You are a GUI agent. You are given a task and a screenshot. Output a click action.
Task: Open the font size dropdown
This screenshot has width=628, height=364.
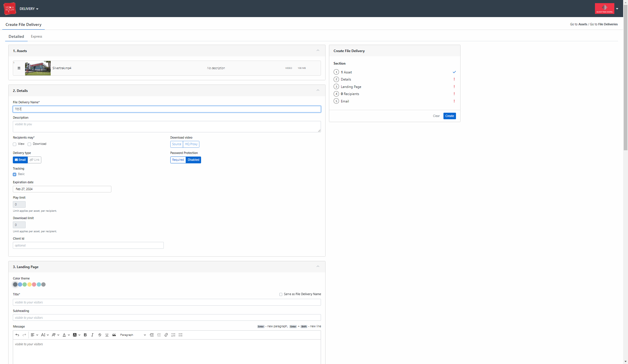point(45,335)
